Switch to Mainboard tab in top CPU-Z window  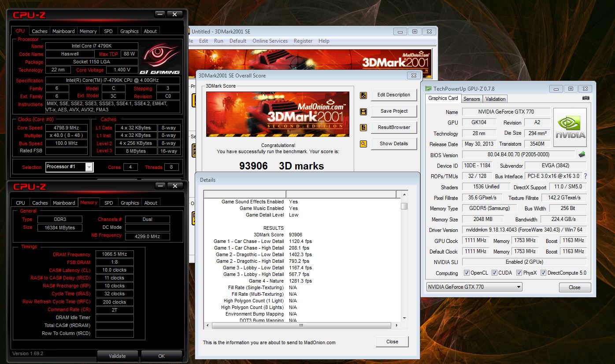[63, 31]
